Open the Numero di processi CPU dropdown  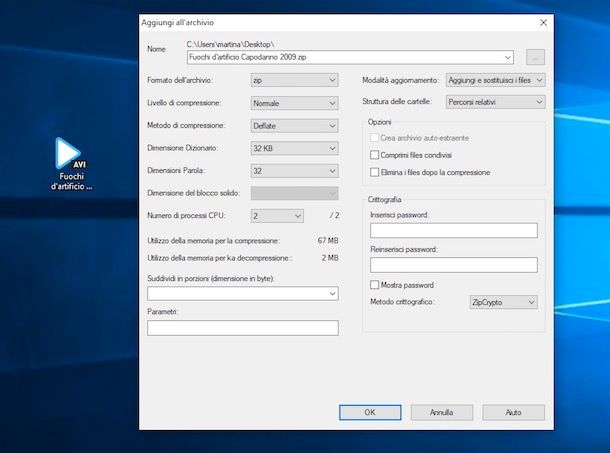pyautogui.click(x=277, y=216)
